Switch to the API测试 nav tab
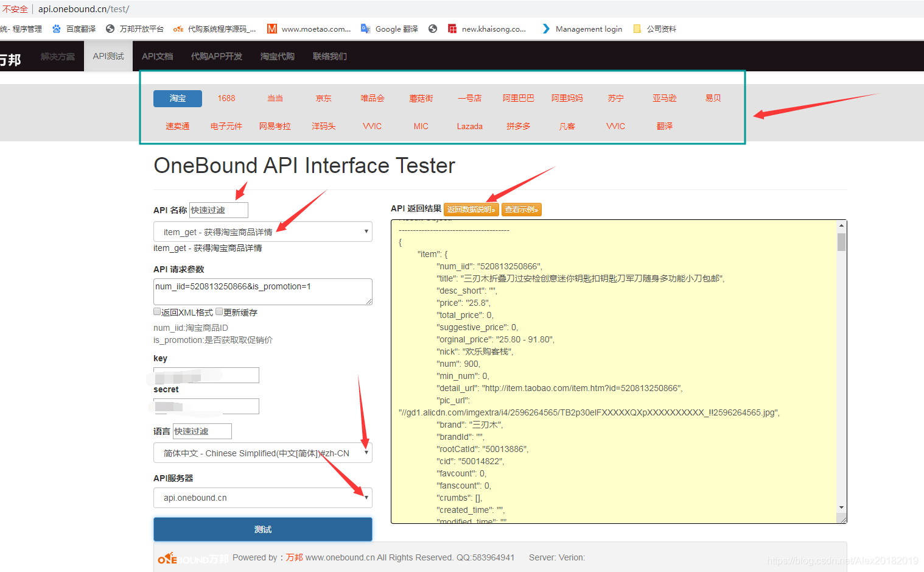The width and height of the screenshot is (924, 572). pos(108,56)
